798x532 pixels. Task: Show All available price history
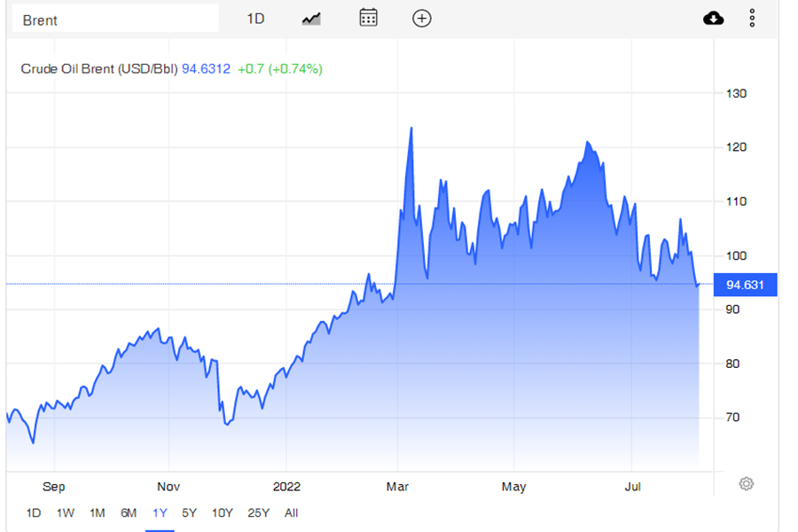tap(292, 512)
